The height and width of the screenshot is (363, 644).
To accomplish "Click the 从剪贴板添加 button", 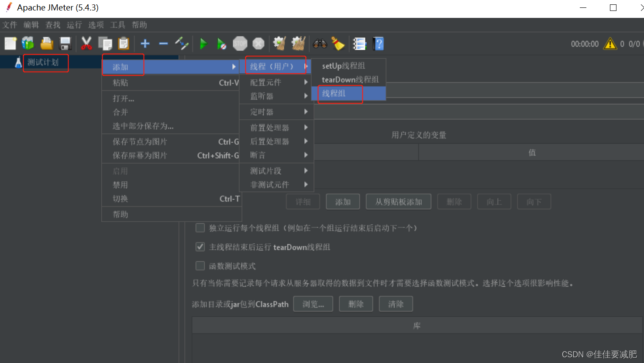I will tap(399, 202).
